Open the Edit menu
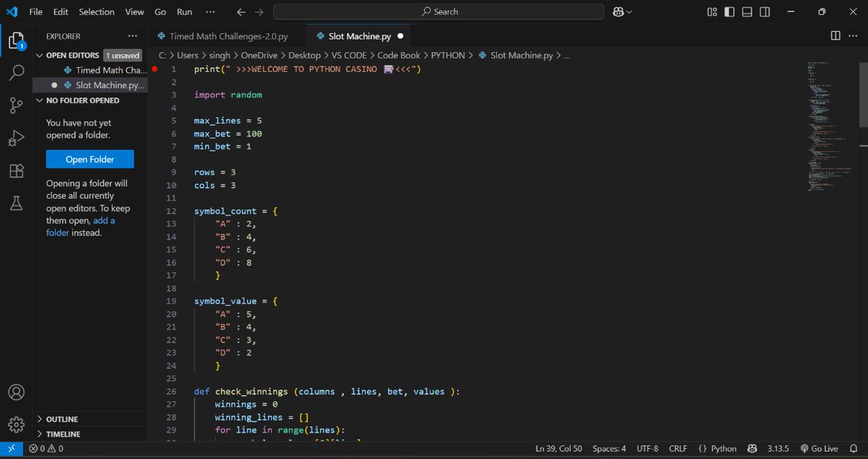The image size is (868, 459). 61,12
